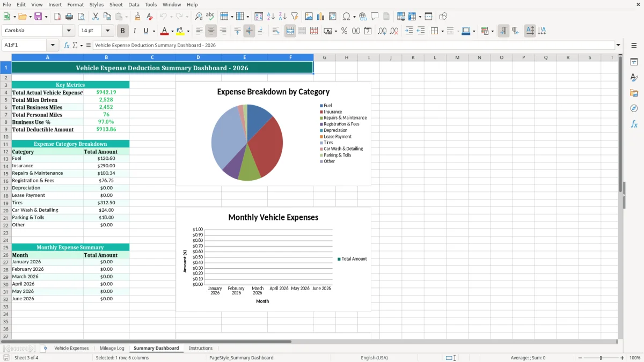
Task: Open the Format menu
Action: (x=76, y=4)
